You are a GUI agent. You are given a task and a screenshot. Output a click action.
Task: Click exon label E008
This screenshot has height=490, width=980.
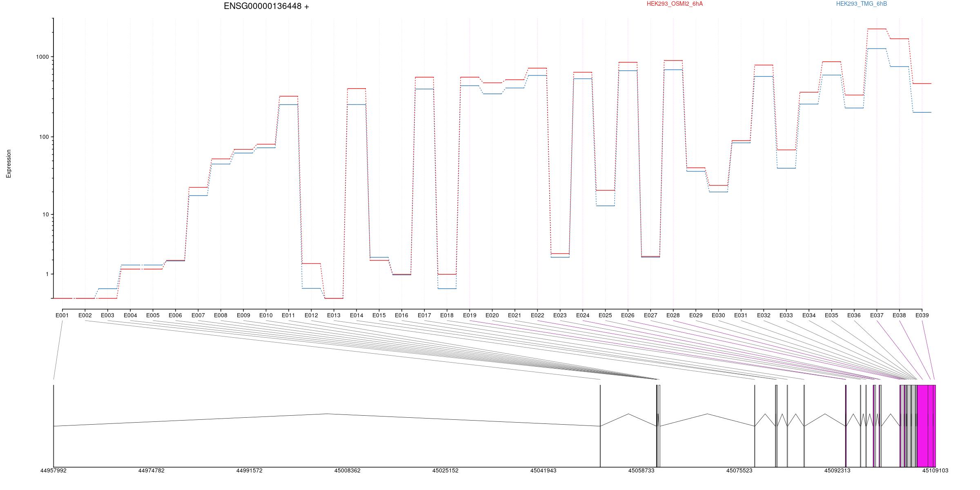tap(220, 315)
